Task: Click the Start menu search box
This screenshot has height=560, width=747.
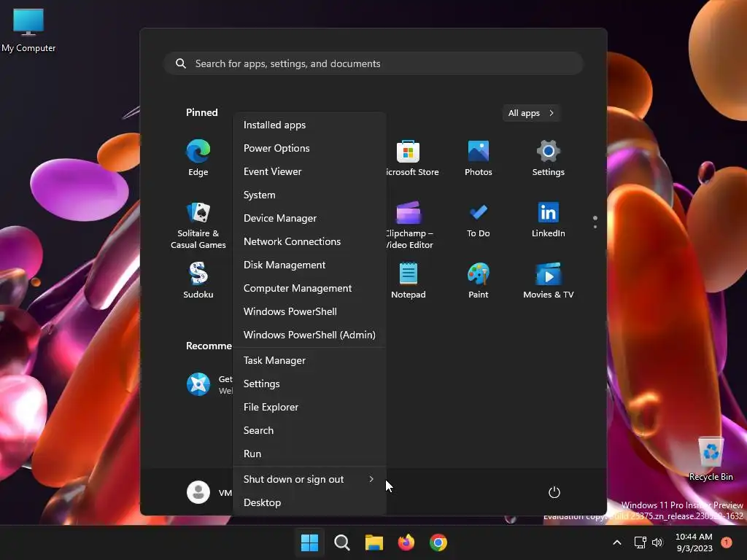Action: click(373, 63)
